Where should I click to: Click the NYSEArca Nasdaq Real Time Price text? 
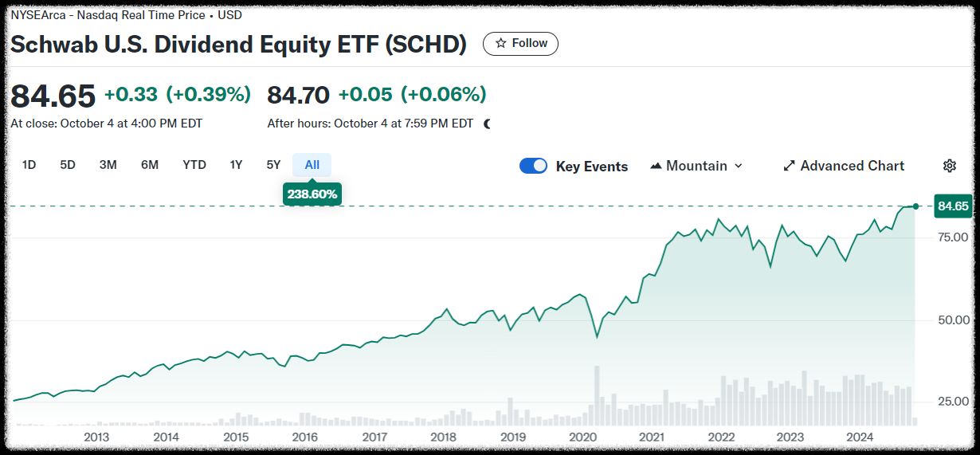coord(126,15)
